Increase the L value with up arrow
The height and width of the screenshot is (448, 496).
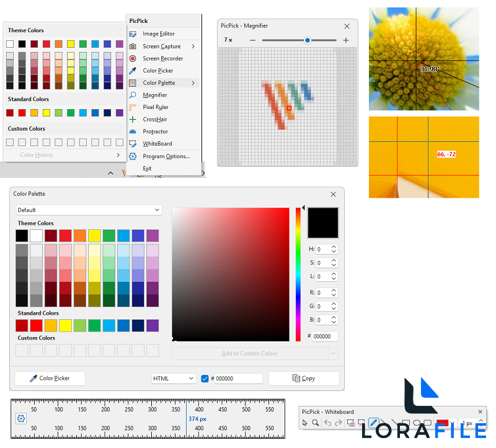tap(334, 274)
